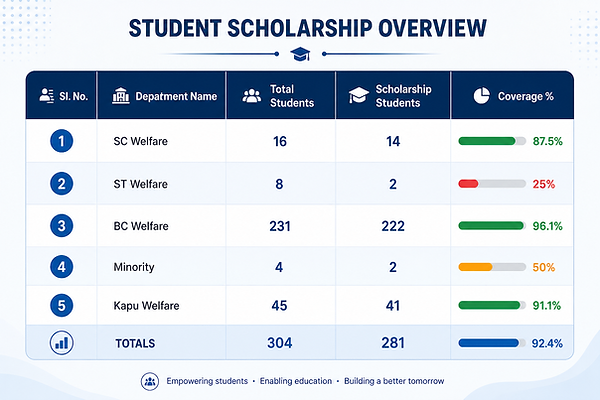Click the Minority orange progress bar
The height and width of the screenshot is (400, 600).
(492, 267)
